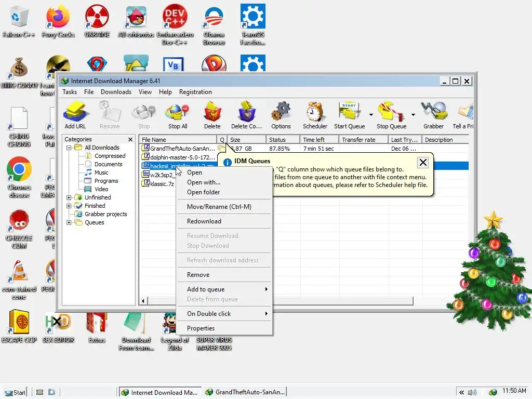Open the Tasks menu
This screenshot has height=399, width=532.
click(x=70, y=92)
